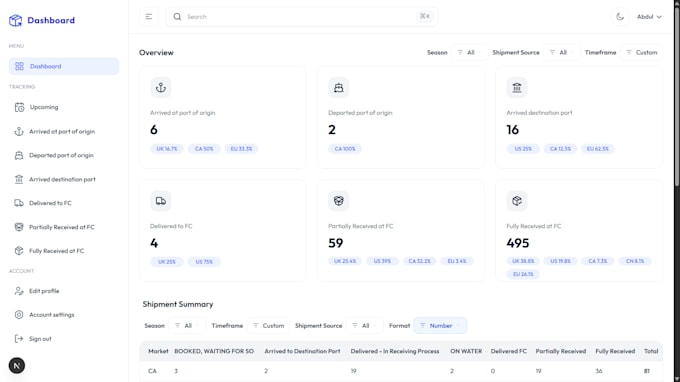Viewport: 680px width, 382px height.
Task: Click truck icon on Delivered to FC card
Action: [x=161, y=201]
